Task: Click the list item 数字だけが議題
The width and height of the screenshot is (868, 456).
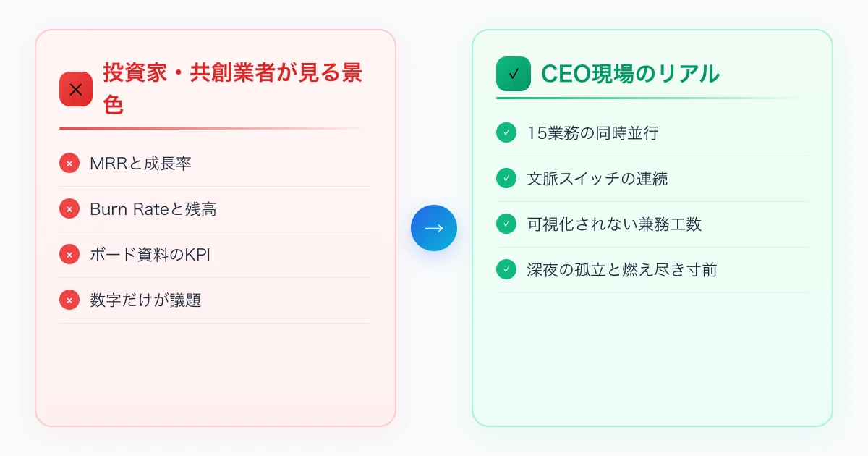Action: [x=216, y=300]
